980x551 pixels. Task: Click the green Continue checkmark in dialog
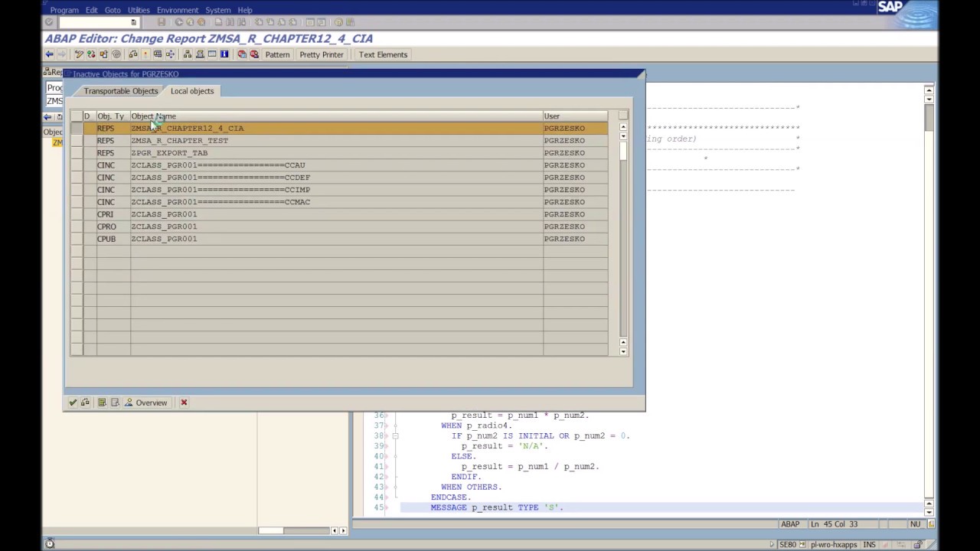pyautogui.click(x=73, y=403)
